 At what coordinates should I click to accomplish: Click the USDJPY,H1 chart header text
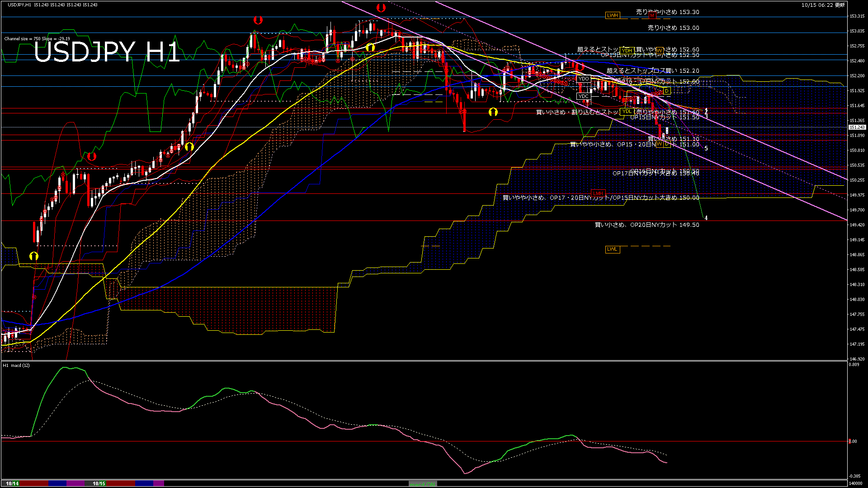(20, 5)
